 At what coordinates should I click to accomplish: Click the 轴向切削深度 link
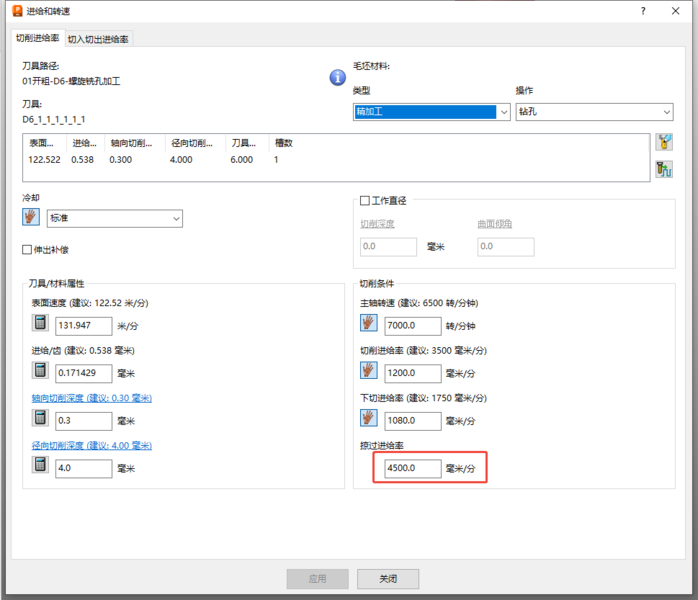(91, 398)
